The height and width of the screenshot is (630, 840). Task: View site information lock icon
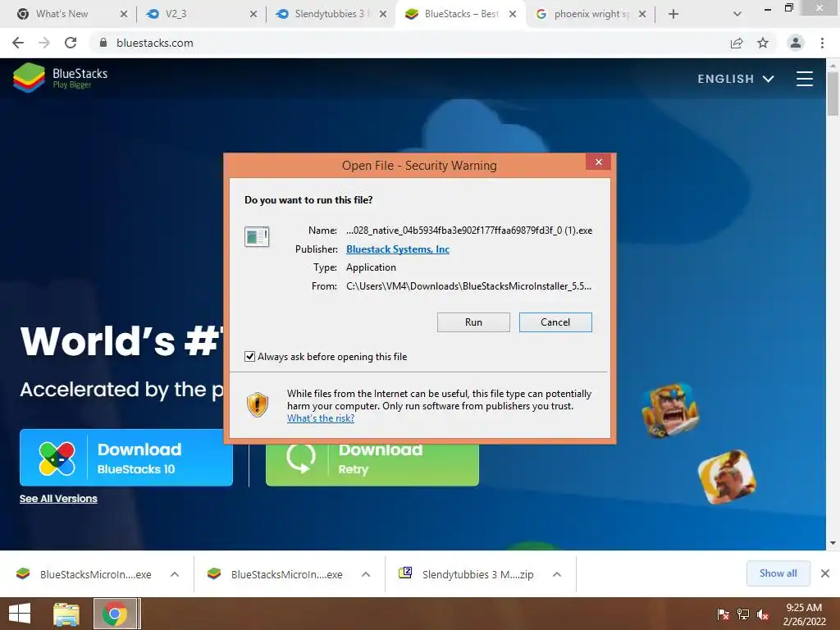[x=103, y=43]
